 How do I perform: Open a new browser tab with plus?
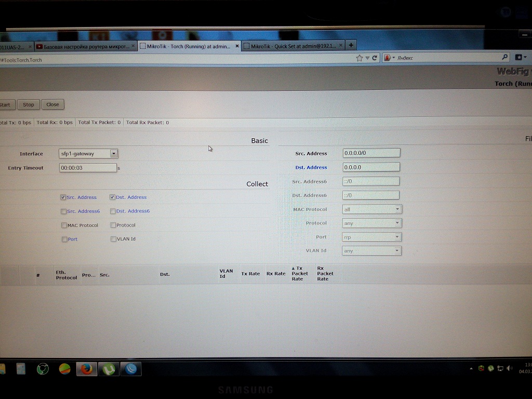(351, 45)
